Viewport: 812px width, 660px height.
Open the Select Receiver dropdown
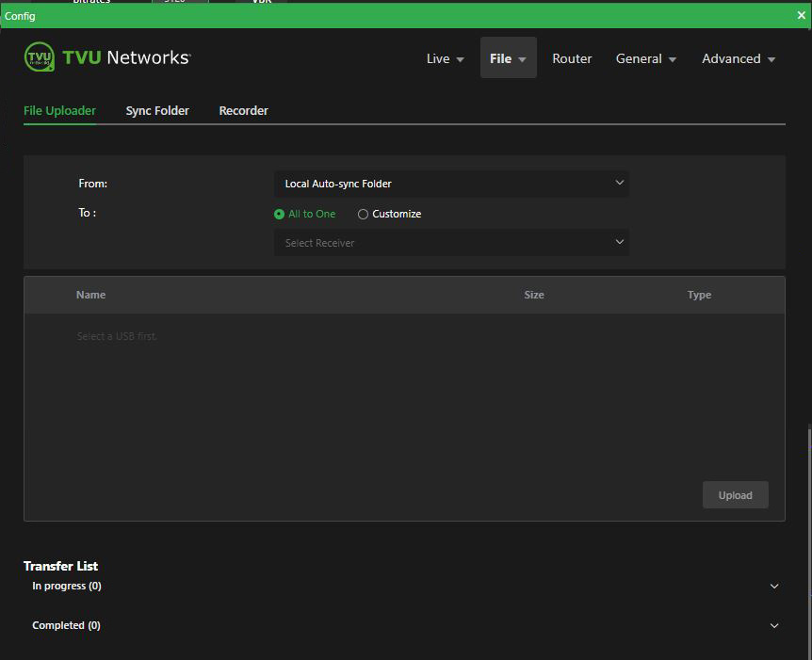(450, 242)
